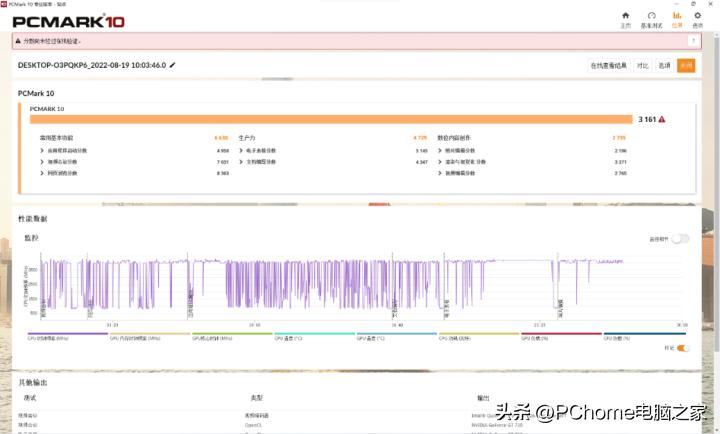720x434 pixels.
Task: Open Options via the gear icon
Action: [698, 18]
